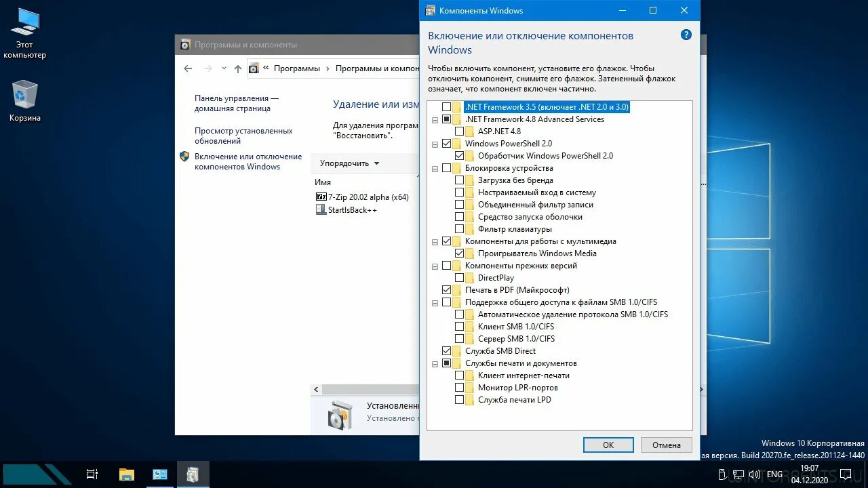Click the DirectPlay folder icon

[x=470, y=278]
